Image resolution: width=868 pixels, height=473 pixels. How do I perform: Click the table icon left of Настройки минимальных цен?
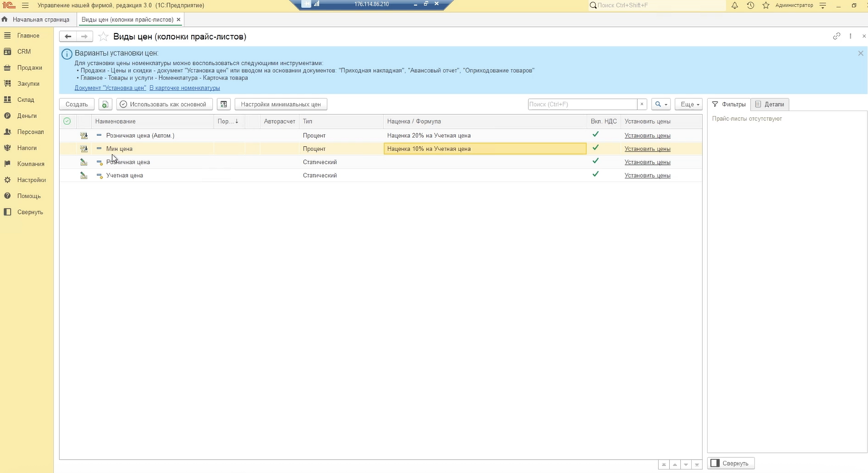click(224, 104)
